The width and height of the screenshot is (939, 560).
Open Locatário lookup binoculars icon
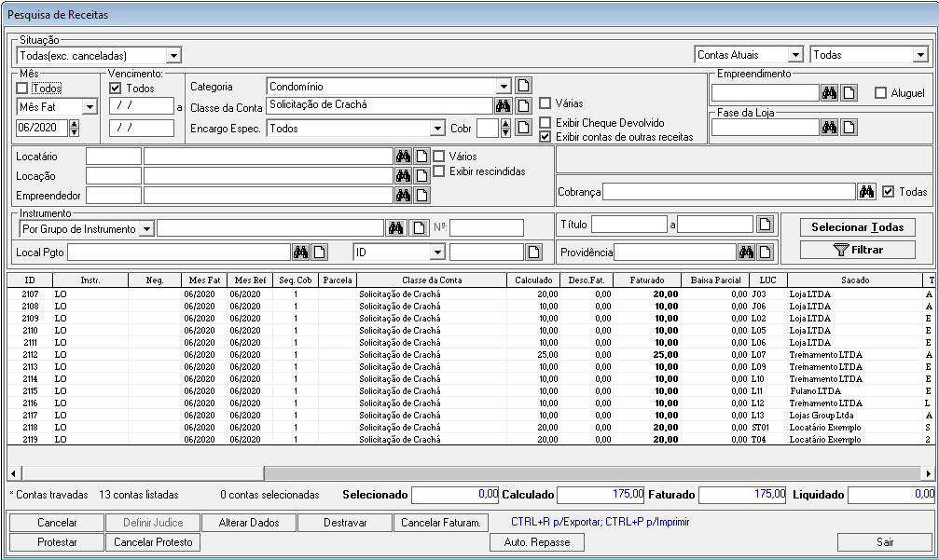[403, 157]
